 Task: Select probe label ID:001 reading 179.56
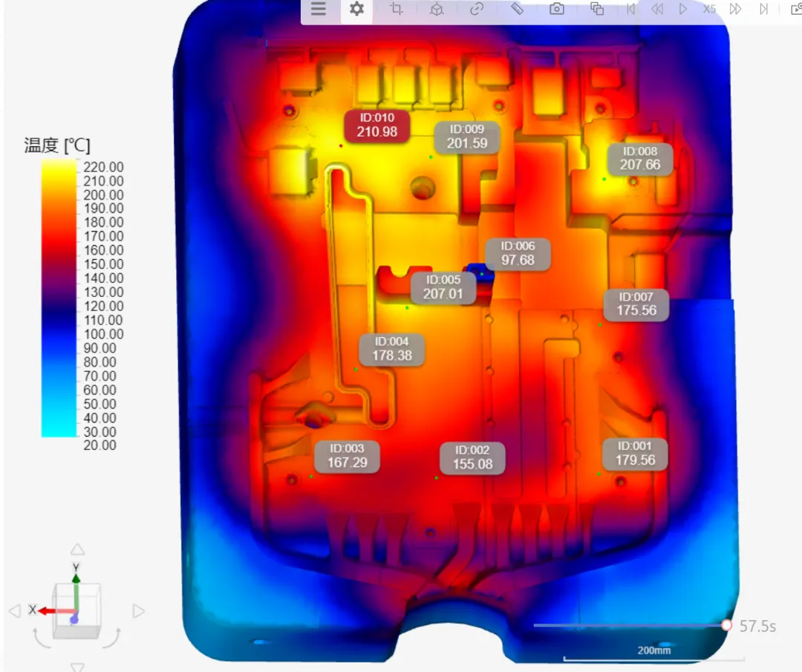pos(635,453)
